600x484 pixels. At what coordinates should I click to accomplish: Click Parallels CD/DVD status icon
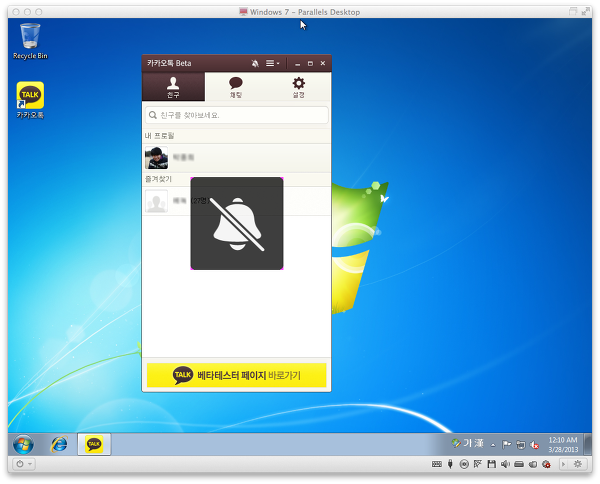464,464
